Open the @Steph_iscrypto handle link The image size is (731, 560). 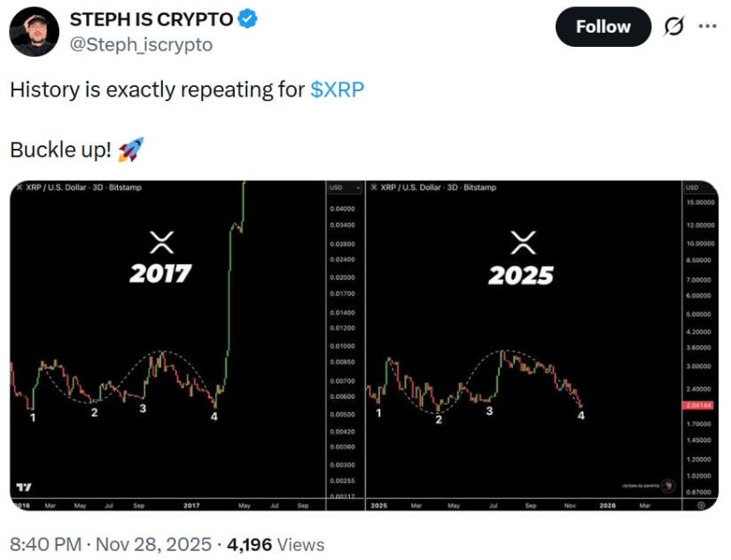pyautogui.click(x=142, y=44)
